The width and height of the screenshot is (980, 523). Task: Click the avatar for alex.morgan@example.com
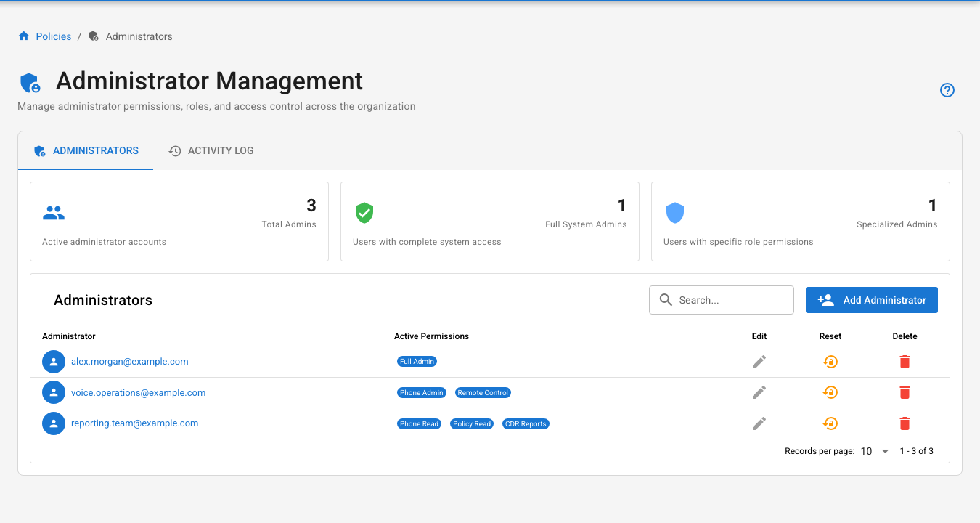pos(54,362)
